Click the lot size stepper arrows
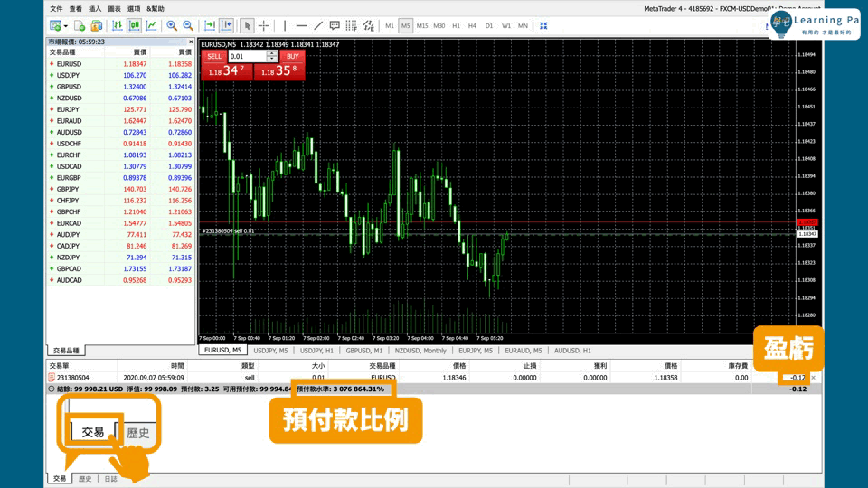Image resolution: width=868 pixels, height=488 pixels. click(272, 56)
